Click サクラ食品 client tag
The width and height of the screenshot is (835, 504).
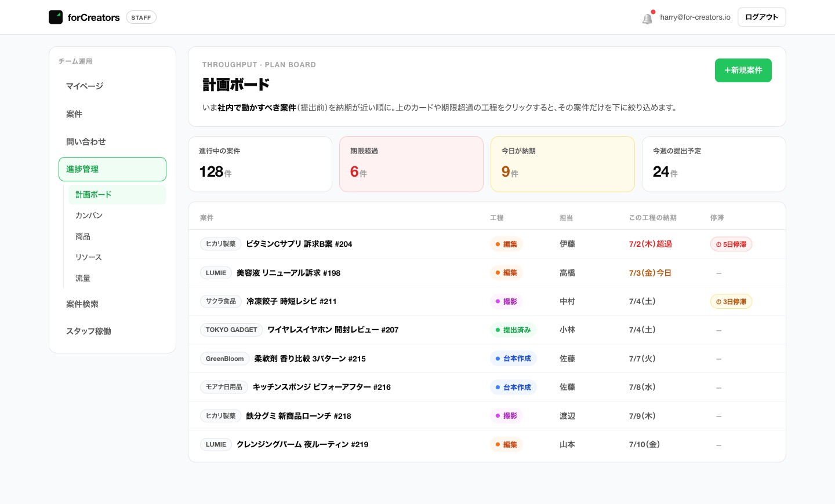[221, 301]
